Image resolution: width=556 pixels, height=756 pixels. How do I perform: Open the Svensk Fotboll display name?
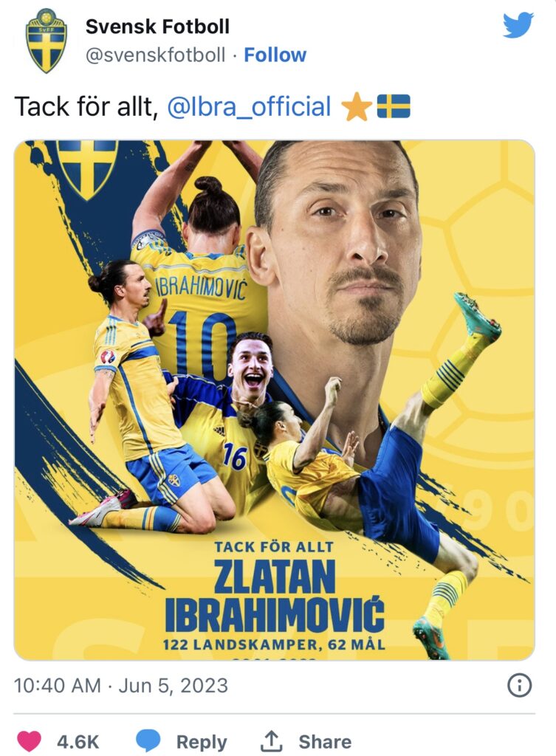click(x=157, y=27)
